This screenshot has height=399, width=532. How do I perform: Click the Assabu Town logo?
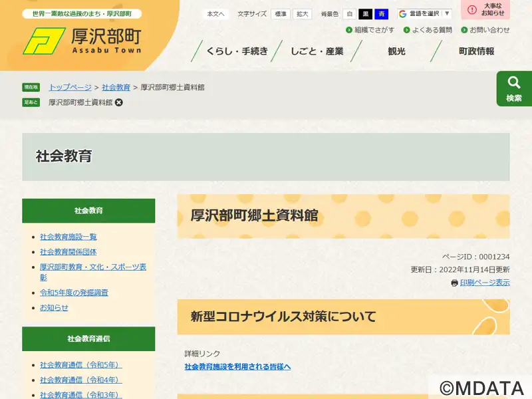pyautogui.click(x=82, y=41)
